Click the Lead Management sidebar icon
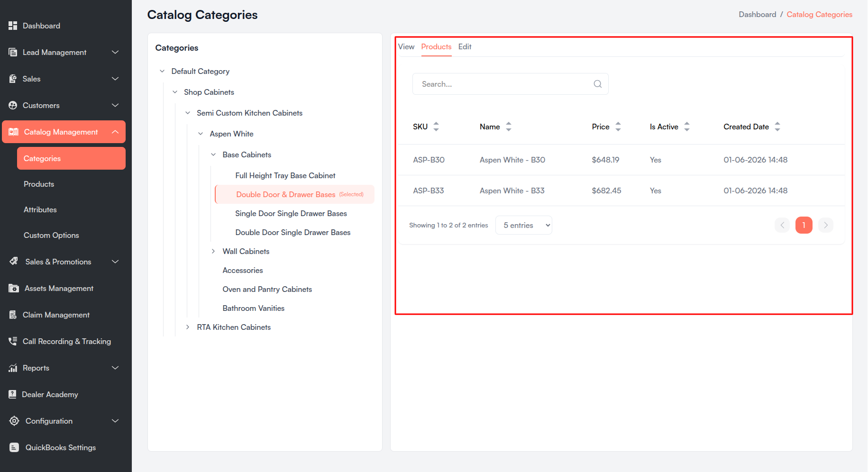 pos(13,52)
